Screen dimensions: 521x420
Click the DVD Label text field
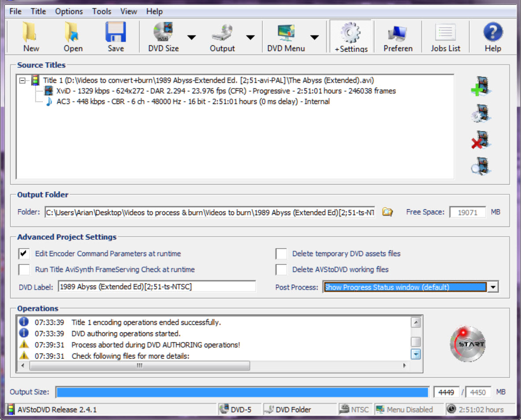point(157,286)
